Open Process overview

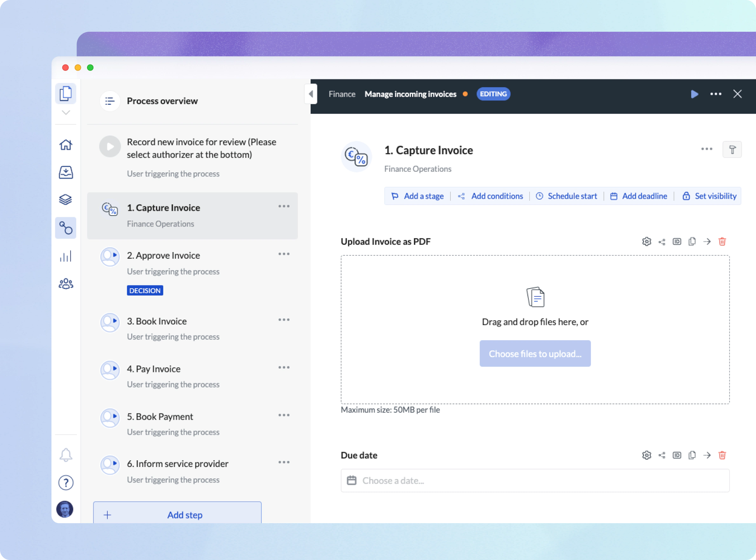[x=162, y=101]
